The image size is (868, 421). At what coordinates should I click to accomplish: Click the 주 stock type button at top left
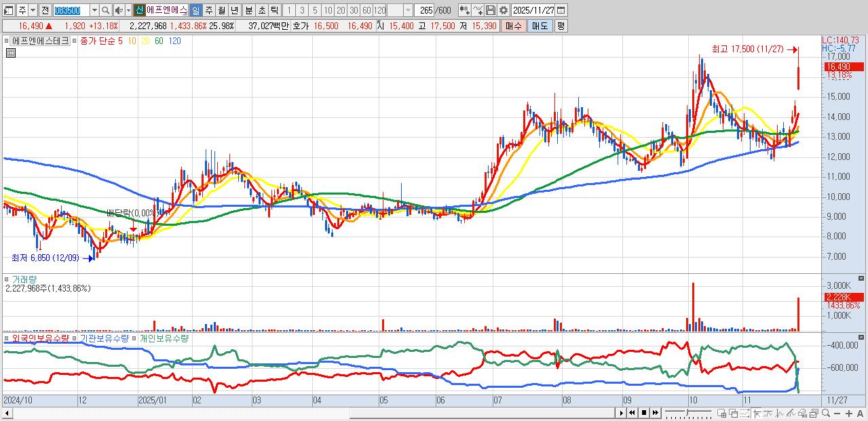(22, 10)
